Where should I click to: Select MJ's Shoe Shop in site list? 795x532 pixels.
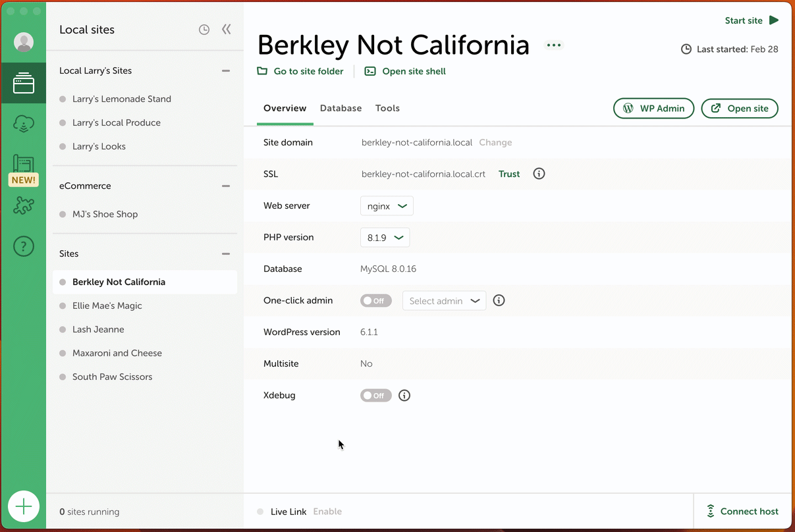[105, 214]
